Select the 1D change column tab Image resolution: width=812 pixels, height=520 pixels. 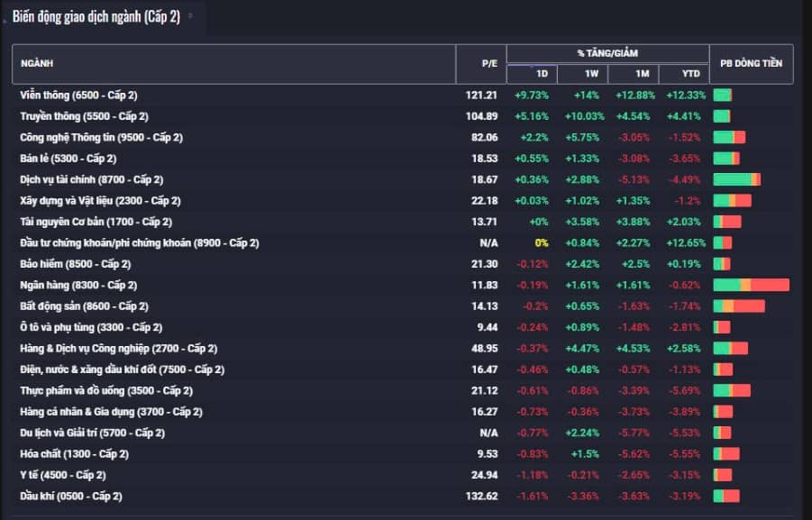pyautogui.click(x=532, y=74)
